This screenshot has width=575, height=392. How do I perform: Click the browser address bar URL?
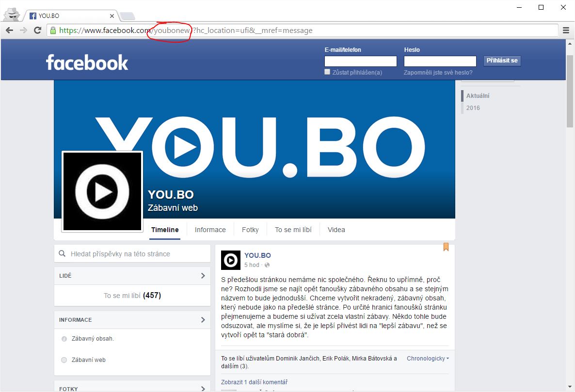[x=303, y=31]
